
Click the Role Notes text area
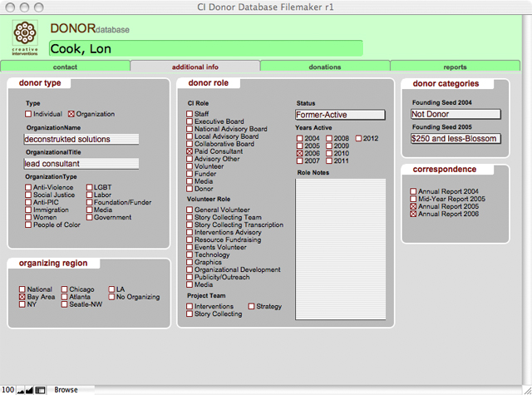340,248
